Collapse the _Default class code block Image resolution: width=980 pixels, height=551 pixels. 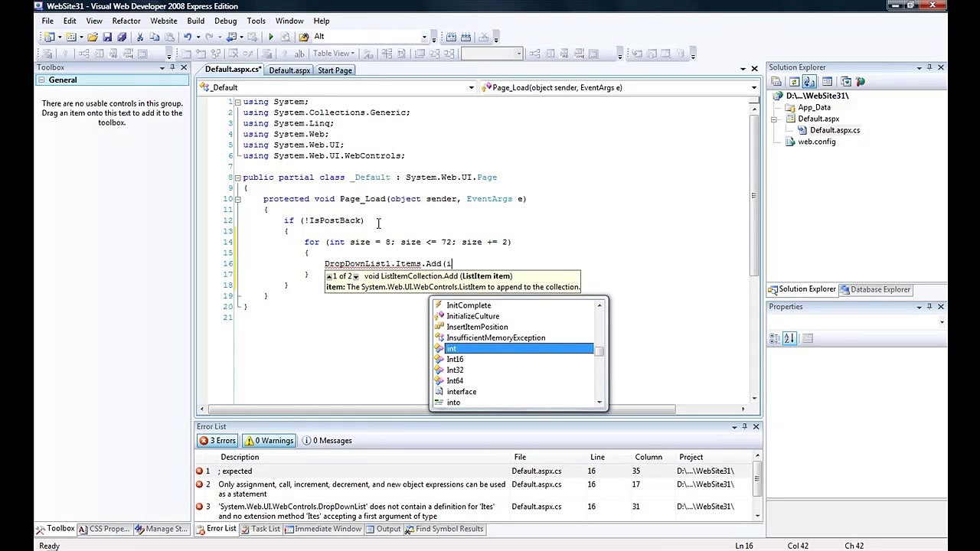237,177
